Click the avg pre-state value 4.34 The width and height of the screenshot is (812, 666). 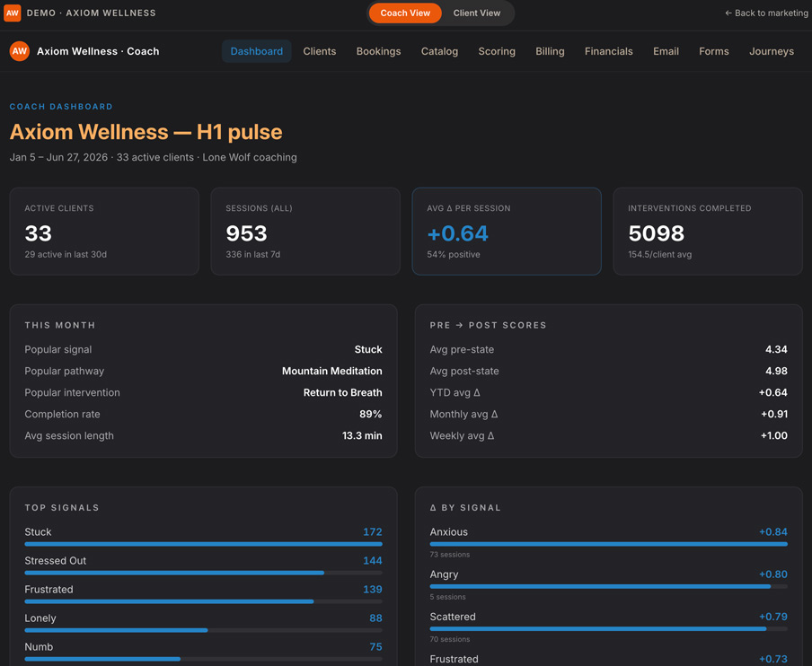776,349
